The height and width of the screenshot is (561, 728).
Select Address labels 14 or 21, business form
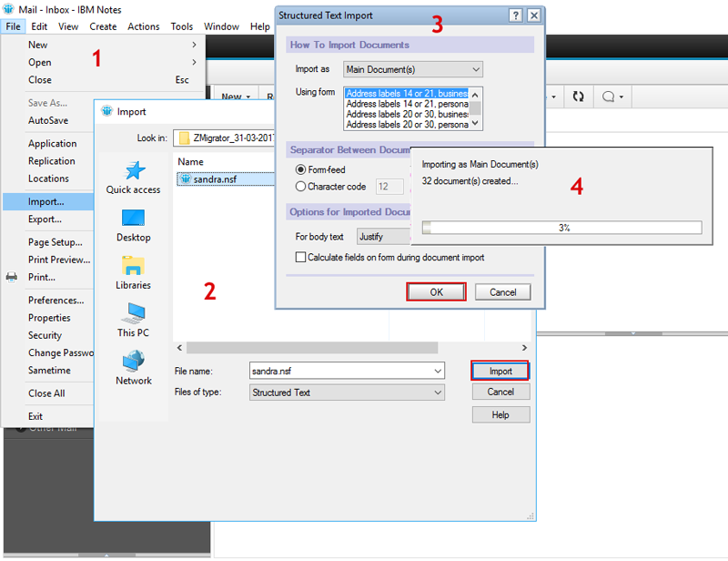point(407,94)
